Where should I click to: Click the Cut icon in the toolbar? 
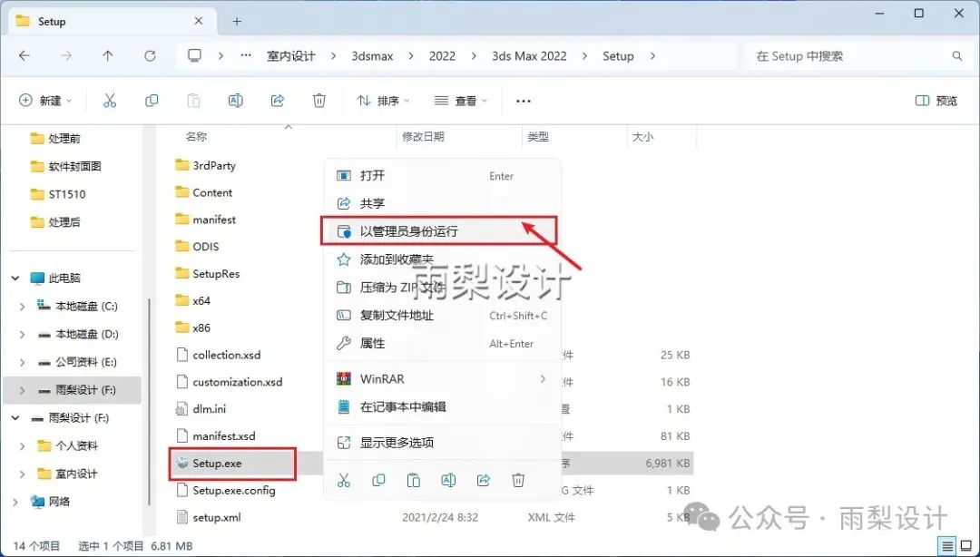110,101
